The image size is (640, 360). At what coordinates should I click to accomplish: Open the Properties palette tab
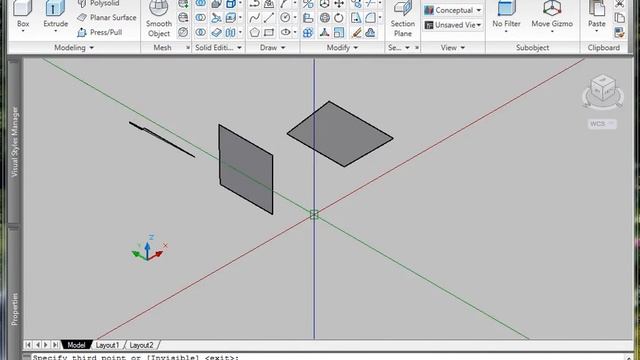[14, 309]
